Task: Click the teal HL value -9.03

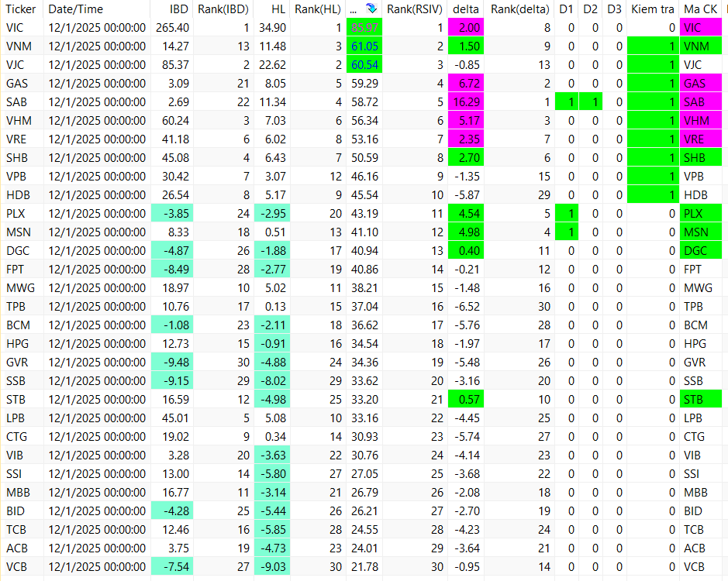Action: 271,566
